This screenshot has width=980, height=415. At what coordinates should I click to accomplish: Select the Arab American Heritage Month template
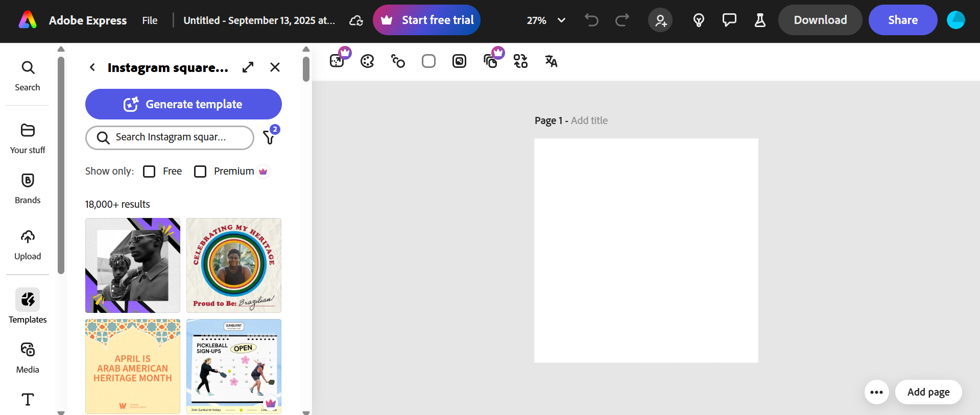[x=133, y=367]
